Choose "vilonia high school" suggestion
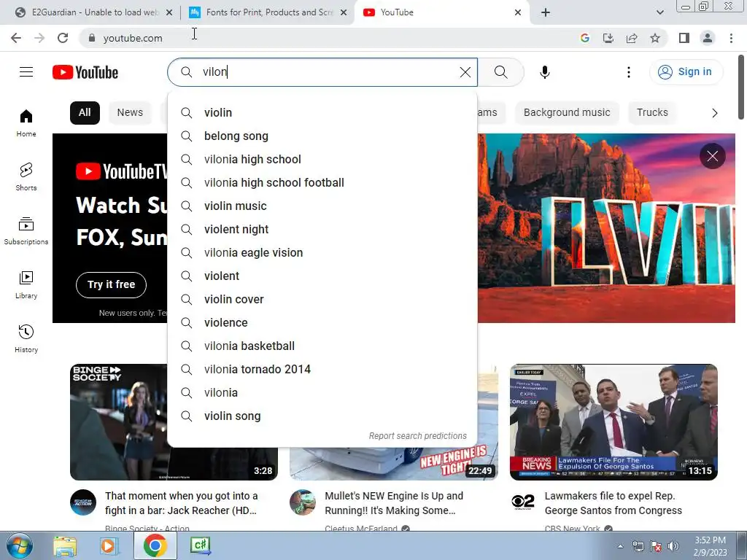747x560 pixels. [x=322, y=160]
